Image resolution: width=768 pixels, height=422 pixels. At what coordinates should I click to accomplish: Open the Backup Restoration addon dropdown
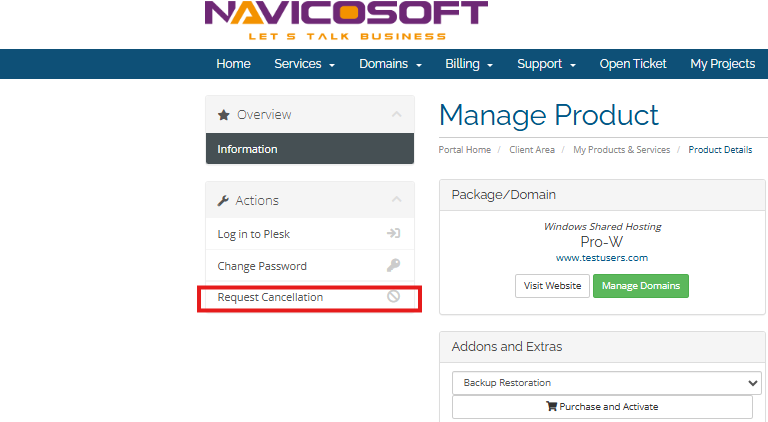(x=606, y=382)
